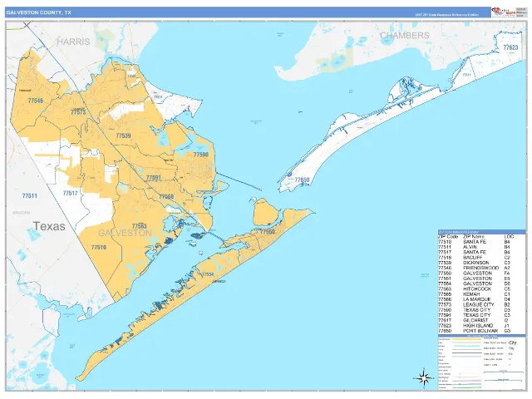Click the compass rose on the map

[424, 377]
